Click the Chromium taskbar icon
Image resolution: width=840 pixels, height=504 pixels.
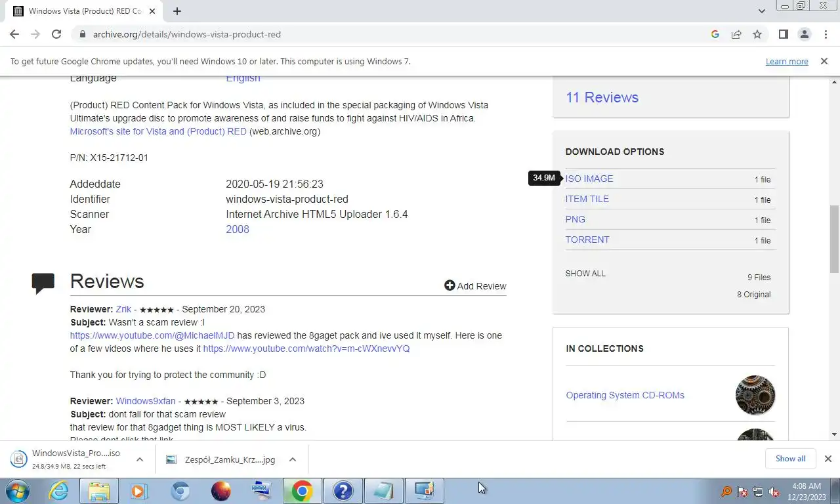pyautogui.click(x=180, y=491)
